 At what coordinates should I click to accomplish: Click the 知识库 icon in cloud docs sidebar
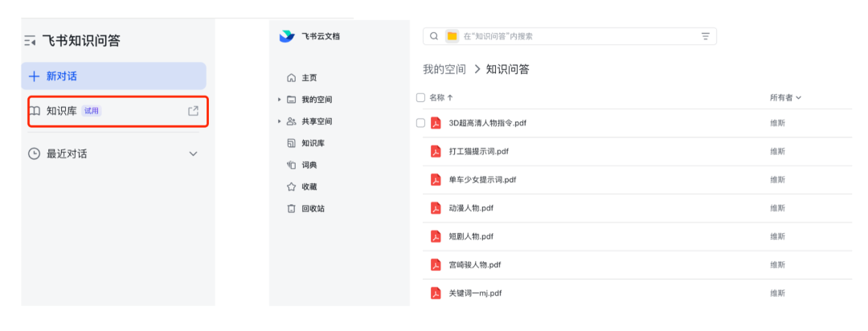point(291,143)
